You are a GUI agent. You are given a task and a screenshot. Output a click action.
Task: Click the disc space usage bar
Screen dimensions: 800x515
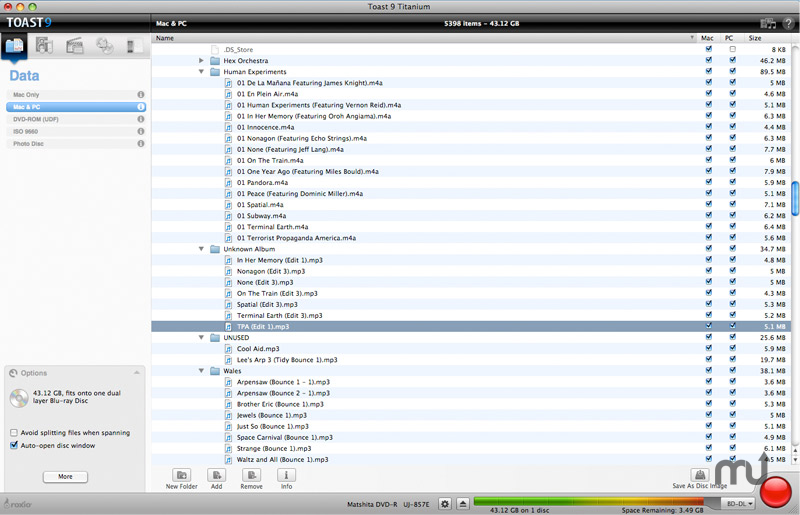[595, 501]
